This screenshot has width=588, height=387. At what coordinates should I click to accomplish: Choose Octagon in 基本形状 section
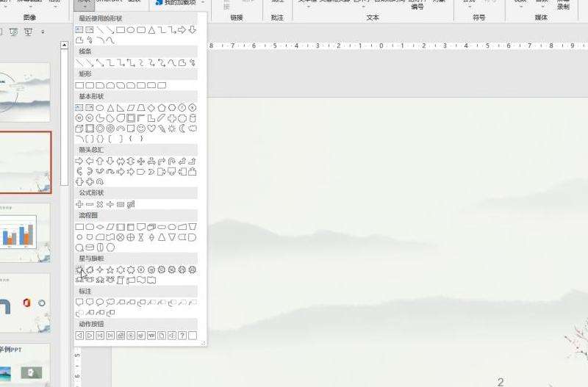[193, 108]
